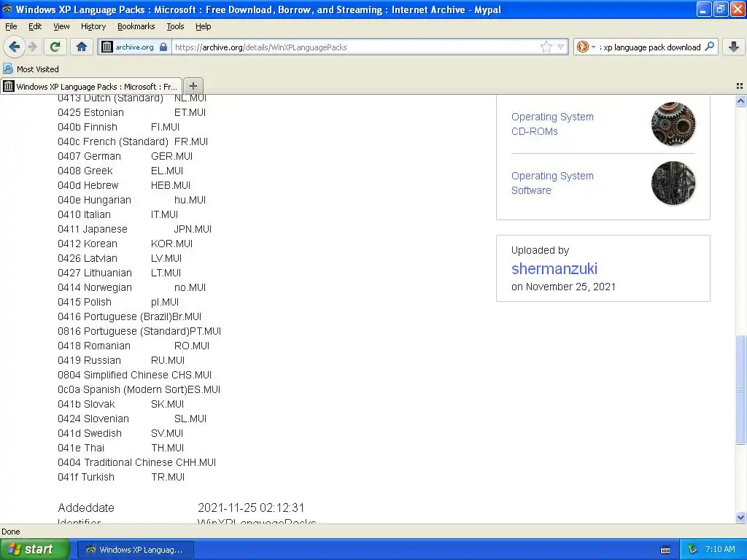
Task: Click the archive.org site identity icon
Action: coord(107,47)
